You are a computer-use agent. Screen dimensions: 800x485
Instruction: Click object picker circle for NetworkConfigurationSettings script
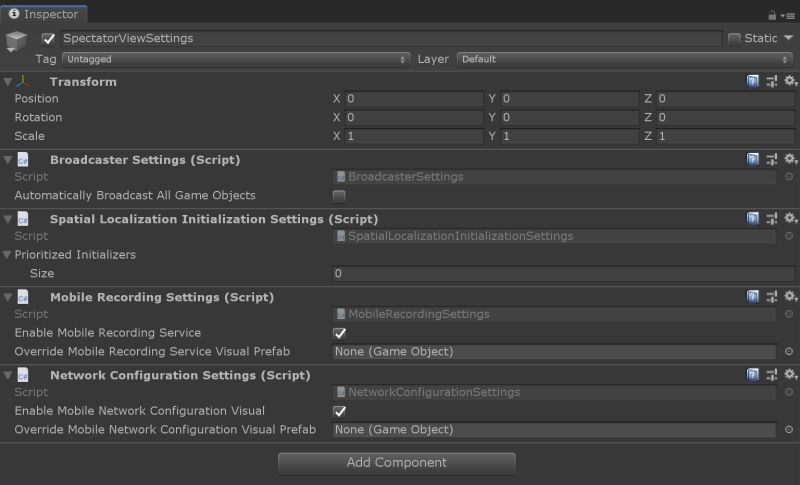click(x=789, y=392)
